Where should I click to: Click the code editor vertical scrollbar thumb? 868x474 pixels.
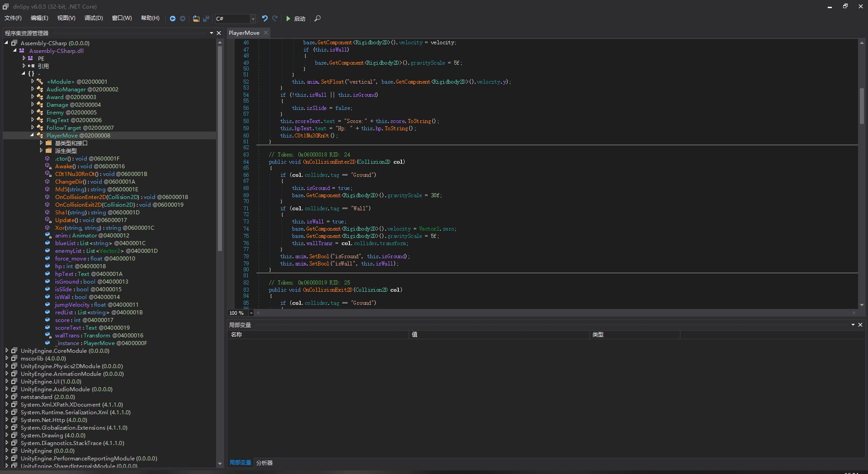[862, 106]
